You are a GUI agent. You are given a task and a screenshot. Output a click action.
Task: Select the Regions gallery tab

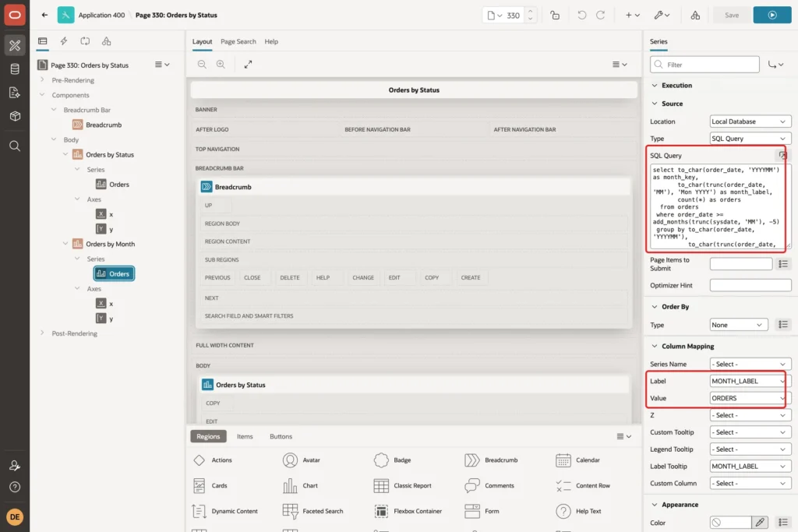208,436
